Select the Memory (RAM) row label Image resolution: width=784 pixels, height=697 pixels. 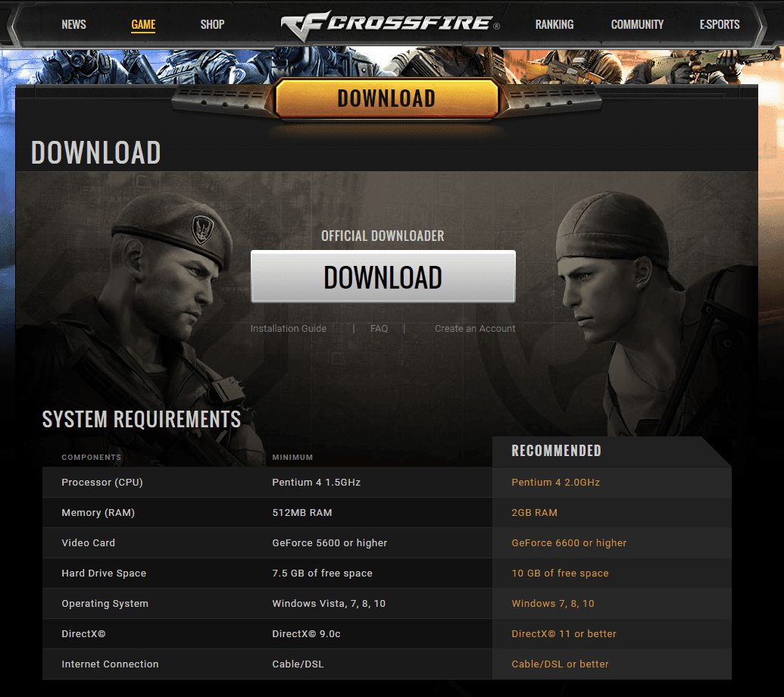tap(98, 512)
